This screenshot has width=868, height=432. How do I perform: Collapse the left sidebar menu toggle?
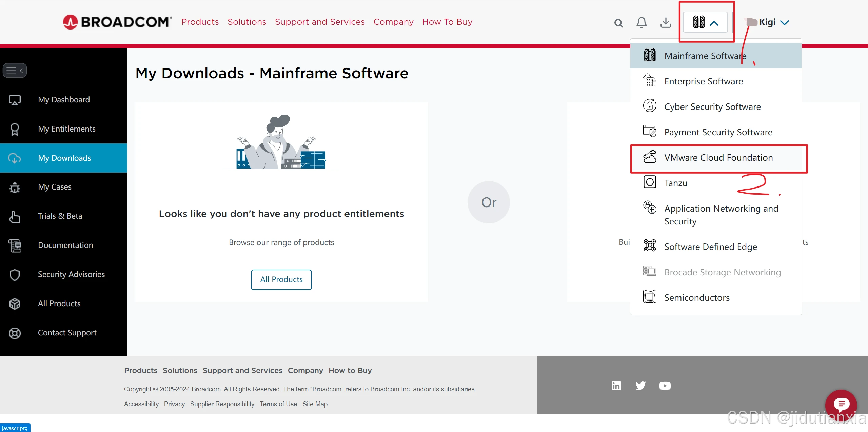tap(15, 71)
